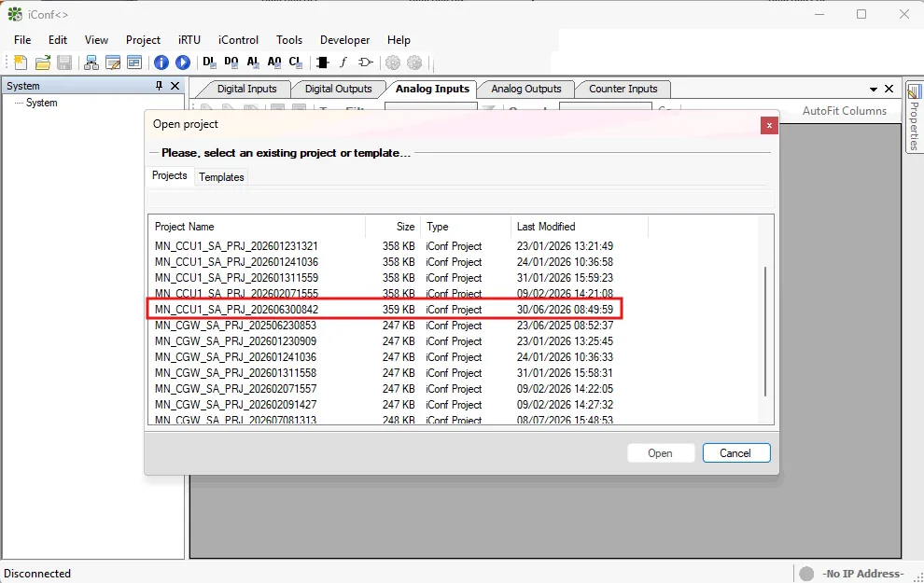
Task: Open the Developer menu
Action: coord(344,40)
